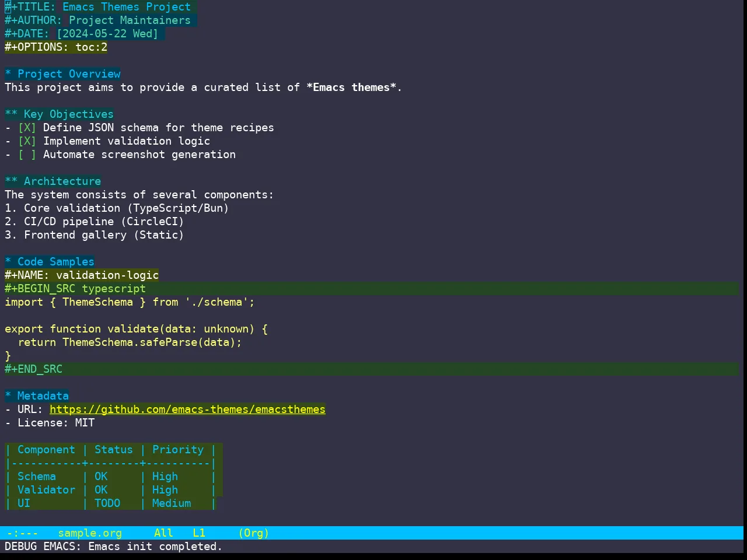
Task: Click the OK status in Schema row
Action: (x=101, y=477)
